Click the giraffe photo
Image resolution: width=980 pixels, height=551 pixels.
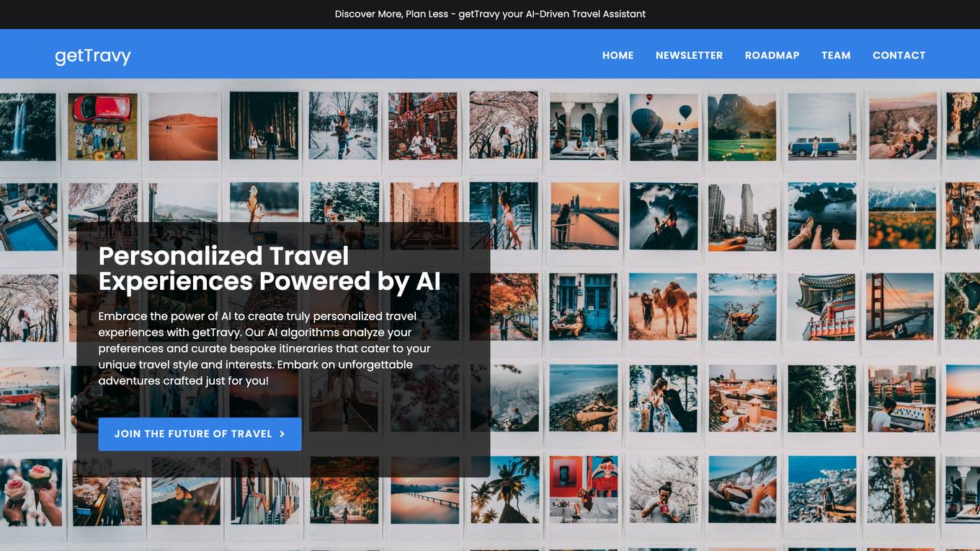tap(901, 490)
